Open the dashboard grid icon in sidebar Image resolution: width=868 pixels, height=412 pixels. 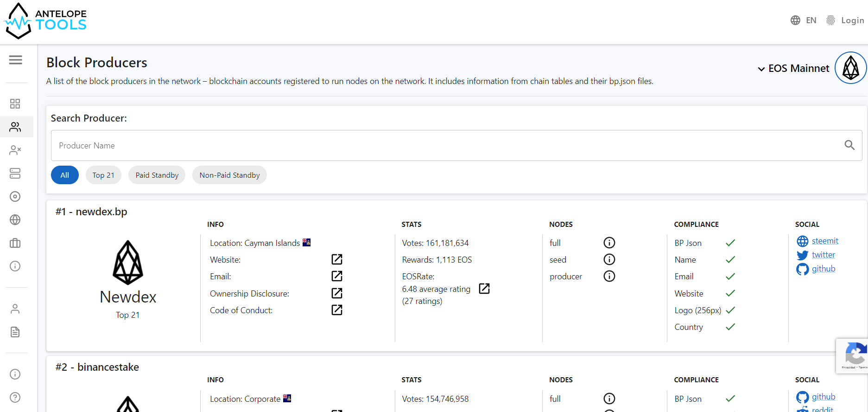coord(15,103)
